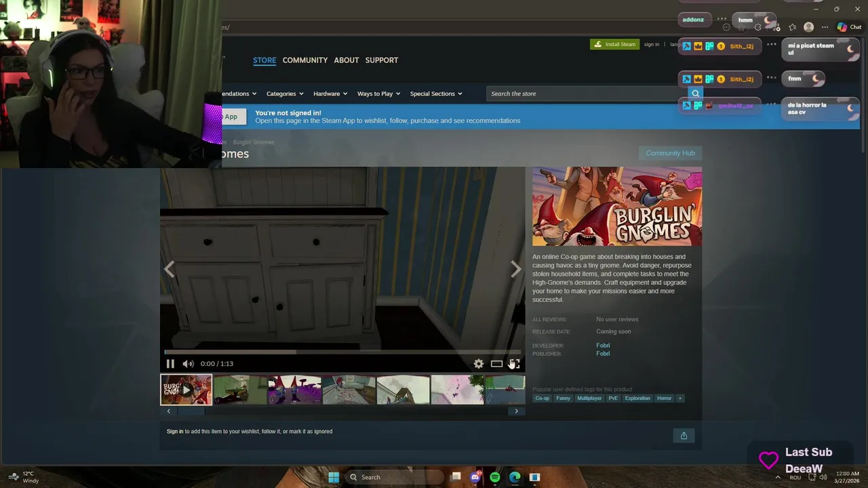
Task: Open the browser profile avatar
Action: pos(808,27)
